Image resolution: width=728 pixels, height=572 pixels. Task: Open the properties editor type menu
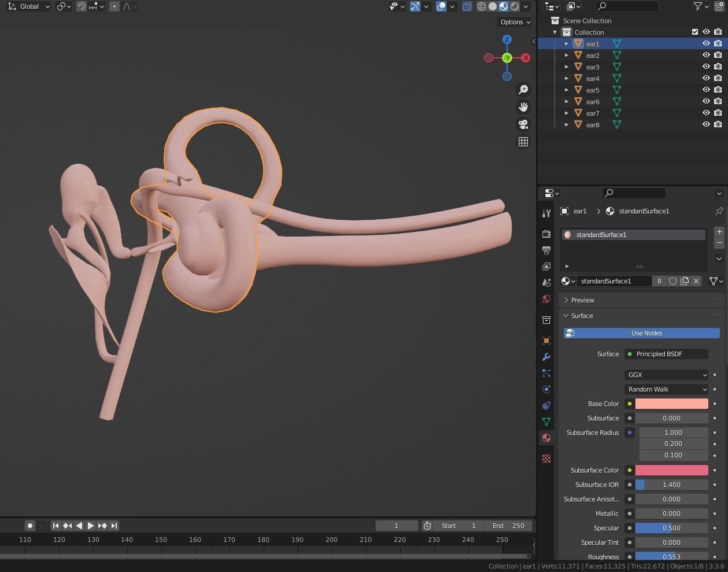(552, 193)
